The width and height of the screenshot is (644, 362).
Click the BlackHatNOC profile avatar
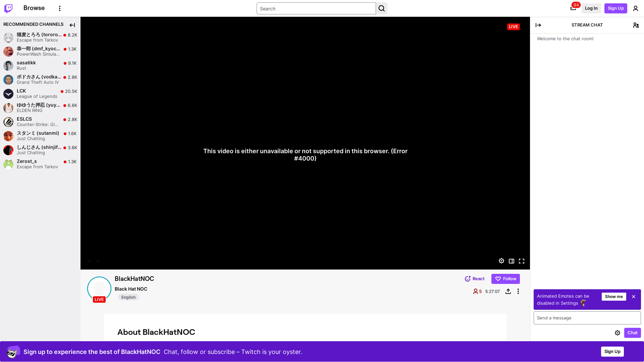coord(99,289)
